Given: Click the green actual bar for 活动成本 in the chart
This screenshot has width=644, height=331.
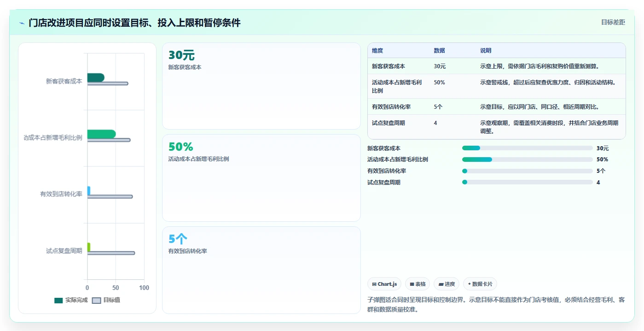Looking at the screenshot, I should coord(101,134).
